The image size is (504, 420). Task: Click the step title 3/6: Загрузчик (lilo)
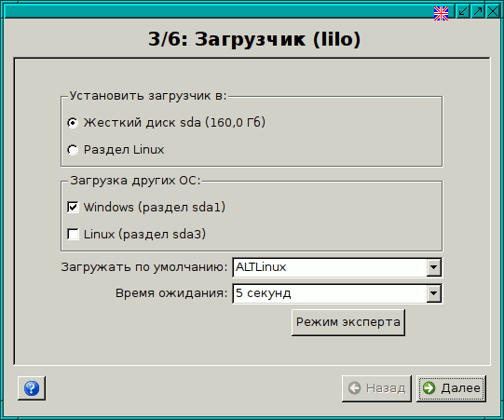tap(254, 39)
